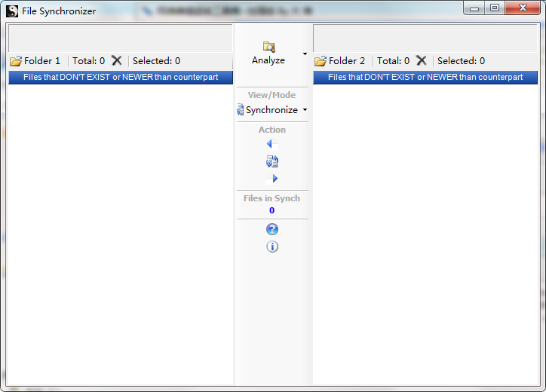Click Folder 1 Selected: 0 text
The width and height of the screenshot is (546, 392).
(156, 61)
